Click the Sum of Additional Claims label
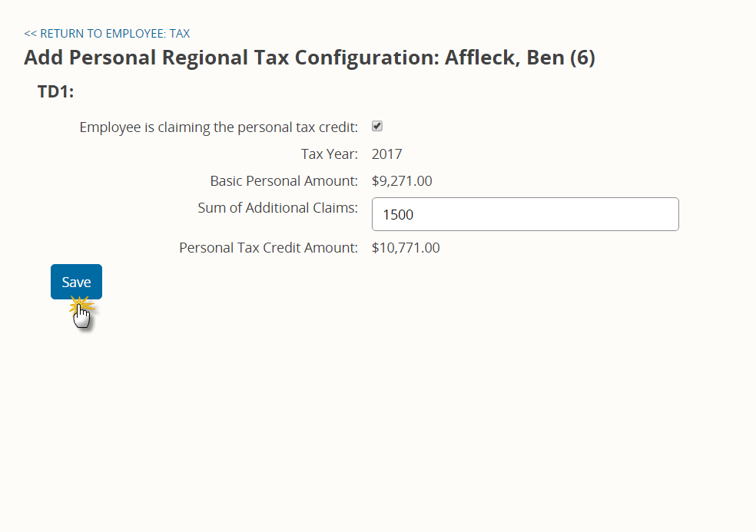The width and height of the screenshot is (756, 532). [x=277, y=208]
